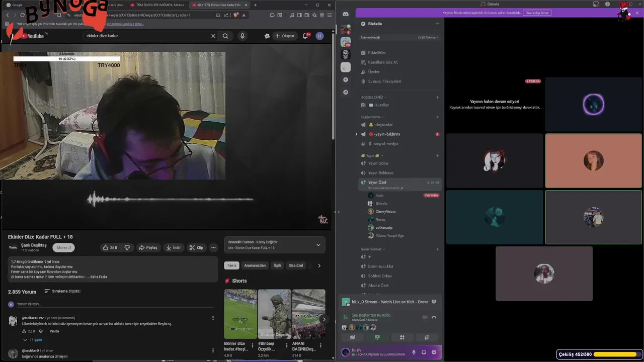
Task: Open the Sıralama ölçütü sort dropdown
Action: coord(62,291)
